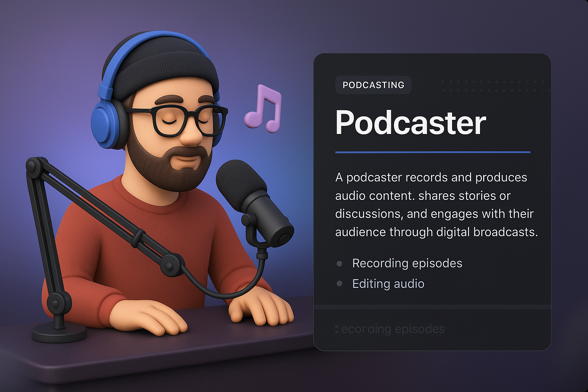The image size is (588, 392).
Task: Click the Recording episodes list item
Action: point(407,263)
